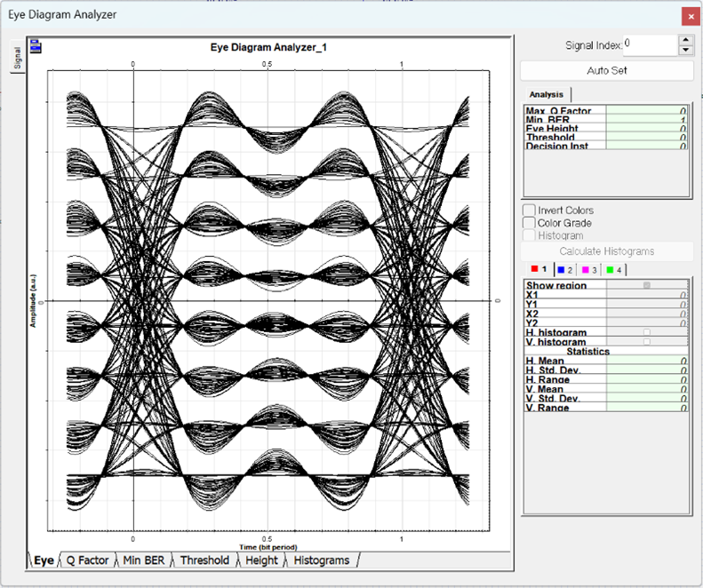
Task: Click the Y1 value field
Action: 647,304
